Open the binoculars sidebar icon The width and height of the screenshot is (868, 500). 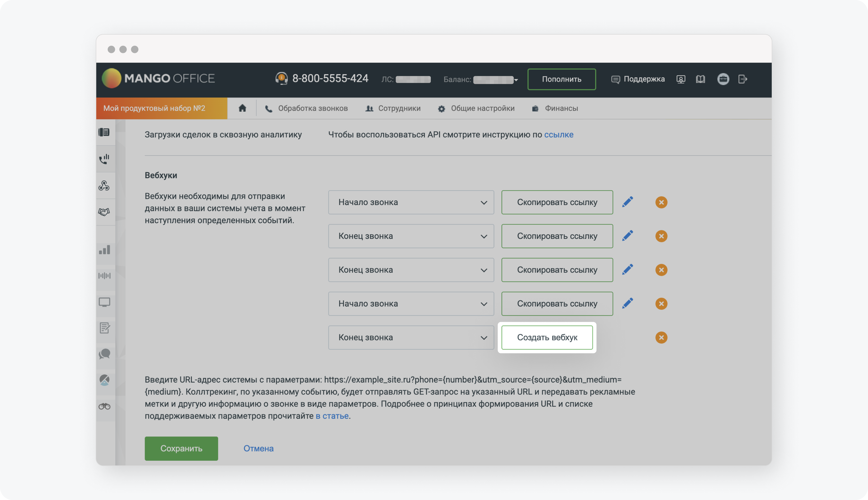[105, 407]
